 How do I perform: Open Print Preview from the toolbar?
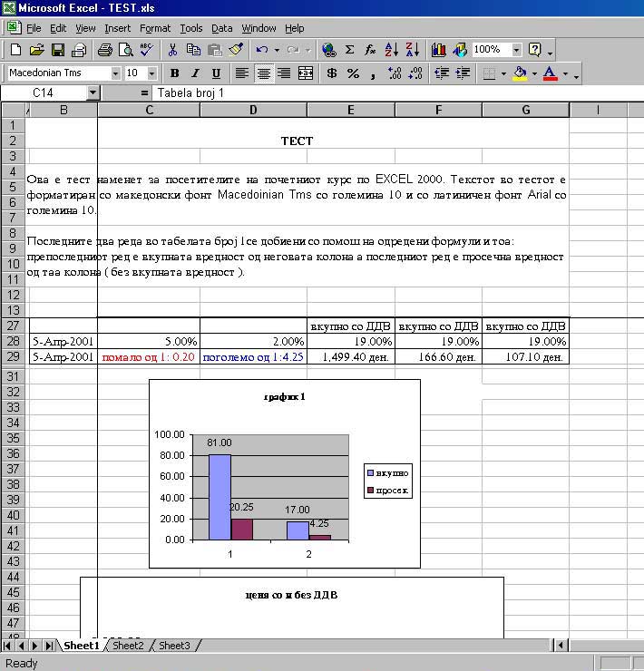(x=125, y=50)
